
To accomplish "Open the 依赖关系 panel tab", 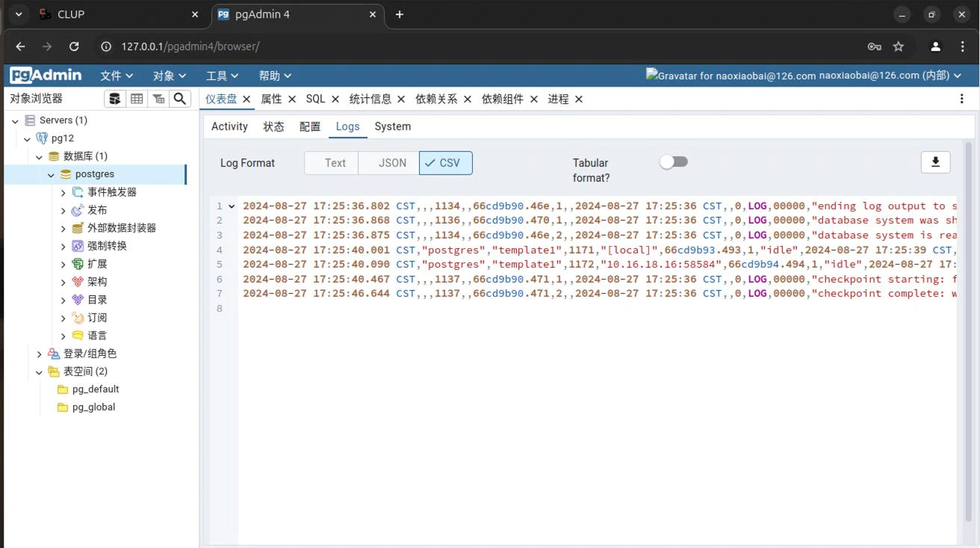I will pyautogui.click(x=436, y=99).
